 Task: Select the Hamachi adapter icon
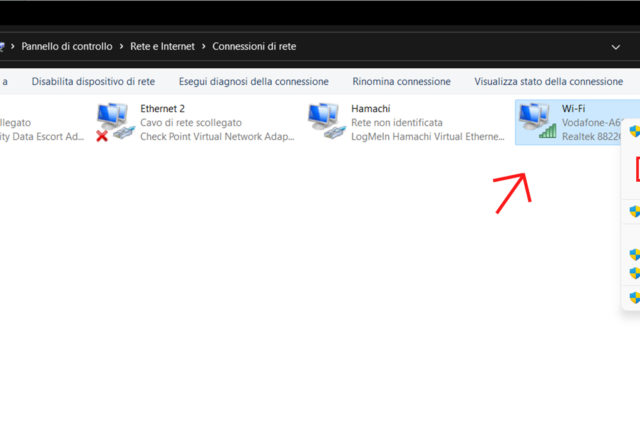click(327, 122)
